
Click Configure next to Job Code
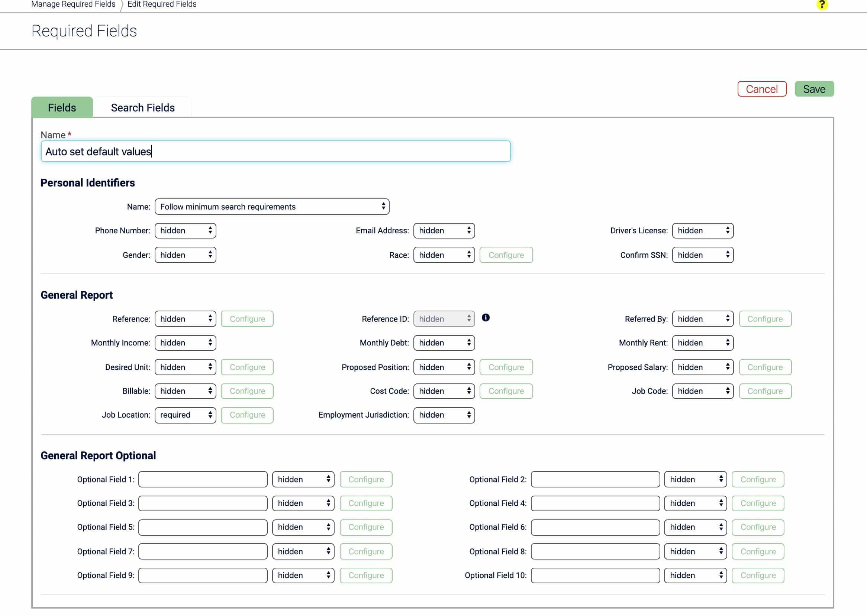click(x=765, y=391)
